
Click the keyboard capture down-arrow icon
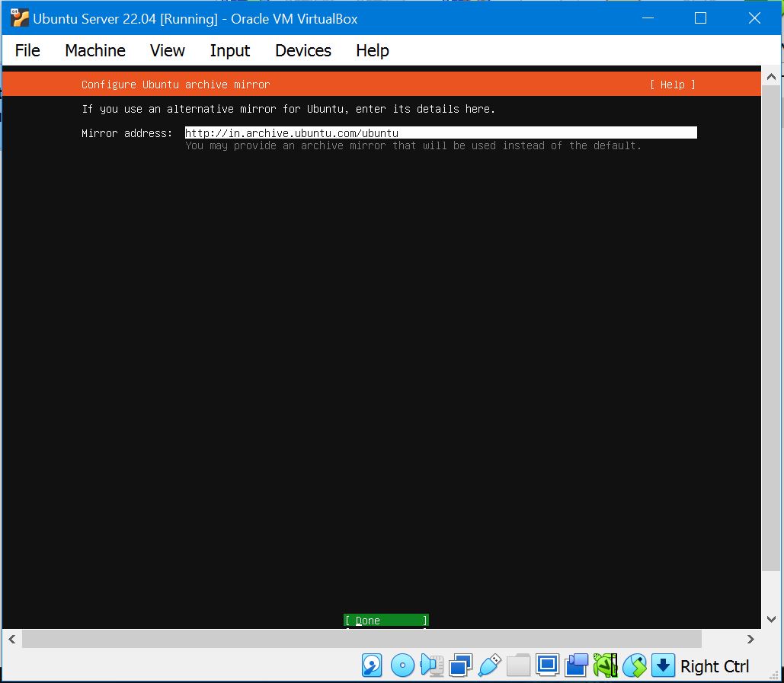click(x=663, y=665)
